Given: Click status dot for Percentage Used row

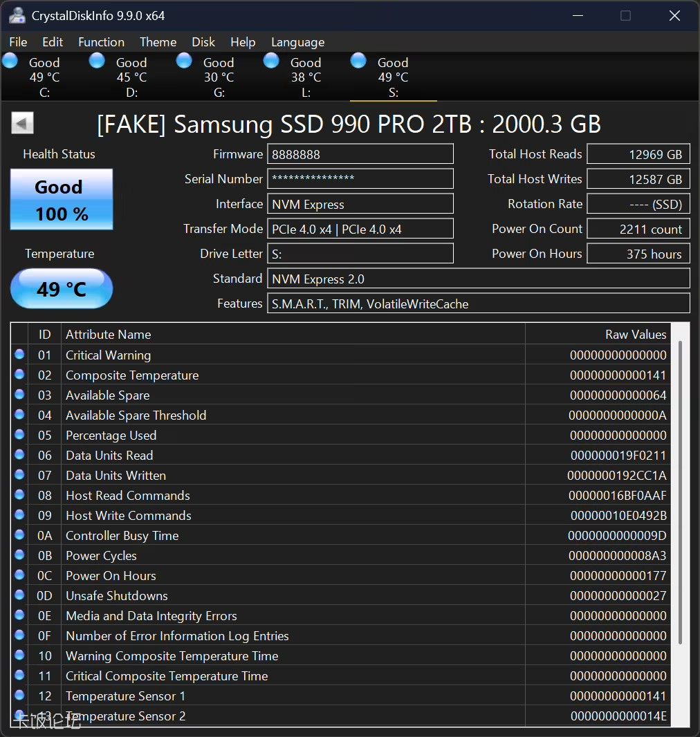Looking at the screenshot, I should pyautogui.click(x=19, y=434).
